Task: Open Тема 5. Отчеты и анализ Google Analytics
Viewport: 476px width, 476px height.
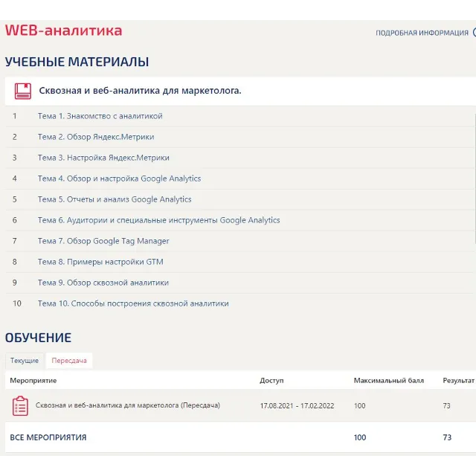Action: coord(115,199)
